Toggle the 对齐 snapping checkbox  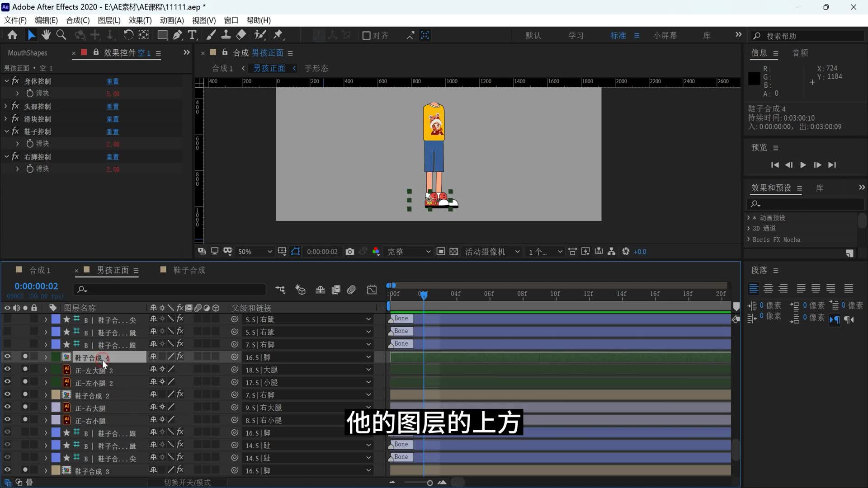click(x=367, y=36)
